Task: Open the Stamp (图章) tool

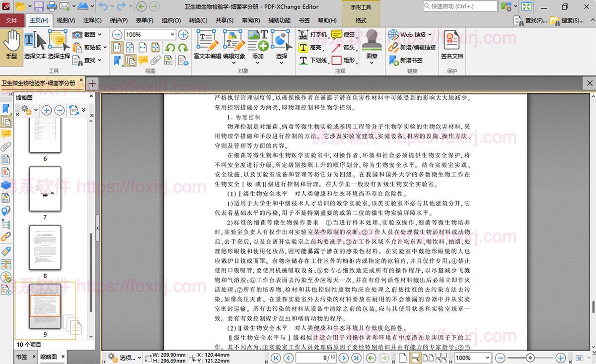Action: (x=372, y=47)
